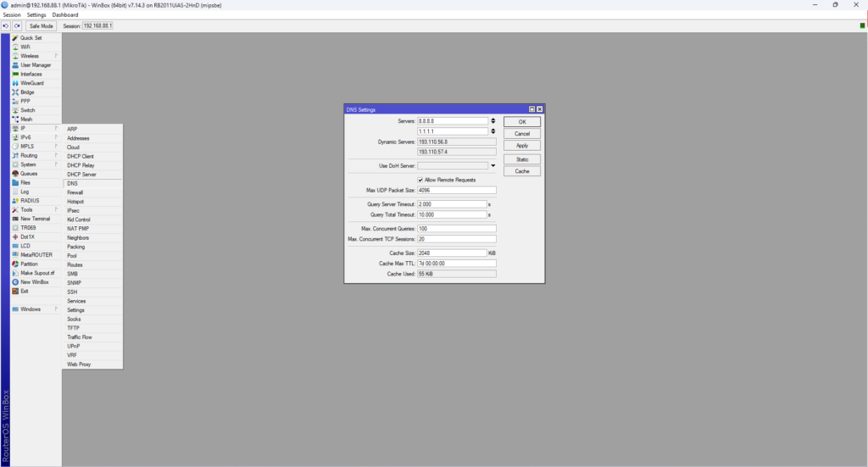
Task: Open the Static DNS entries button
Action: 521,159
